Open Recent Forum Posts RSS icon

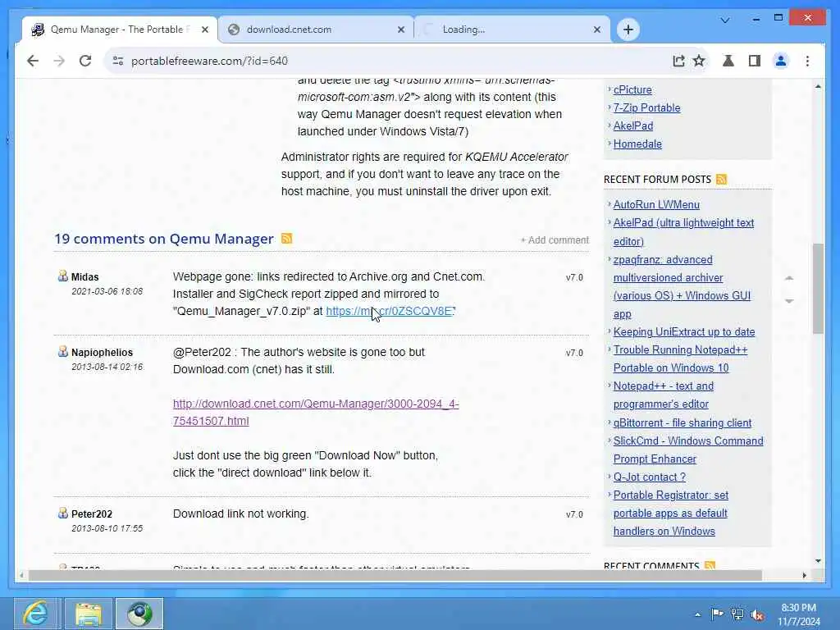pos(721,179)
